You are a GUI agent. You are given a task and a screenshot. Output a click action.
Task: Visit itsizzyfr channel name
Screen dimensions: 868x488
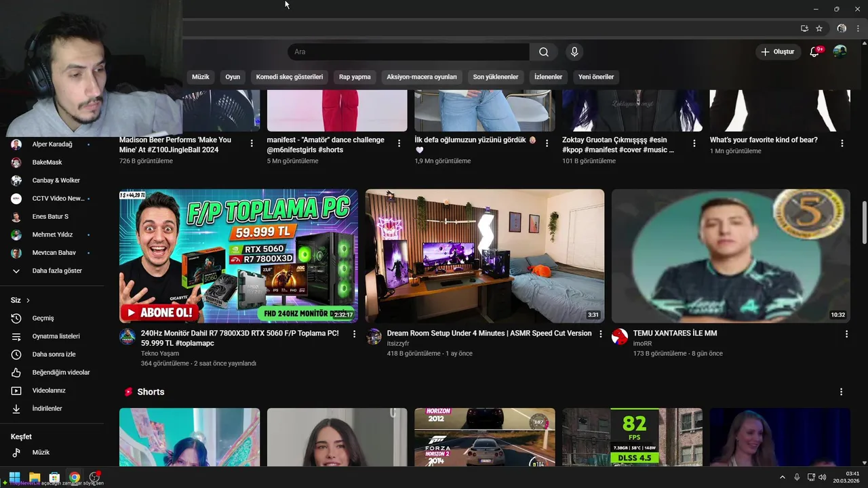[398, 344]
